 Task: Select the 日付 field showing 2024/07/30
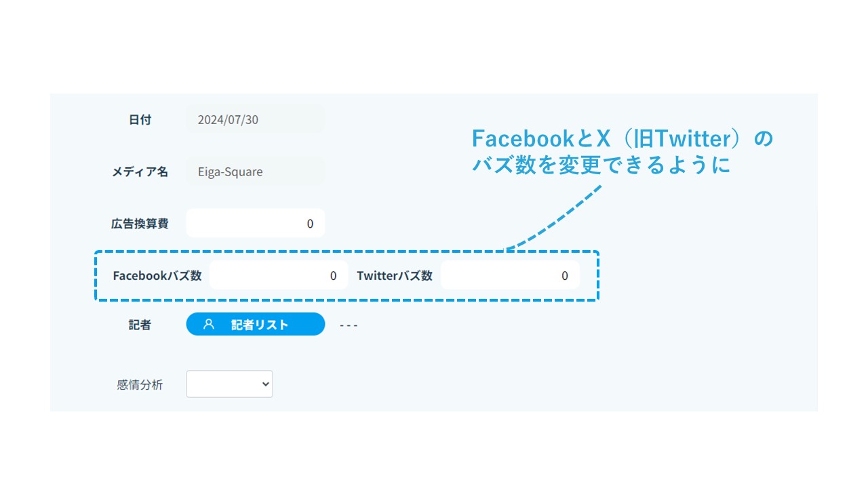pyautogui.click(x=255, y=119)
